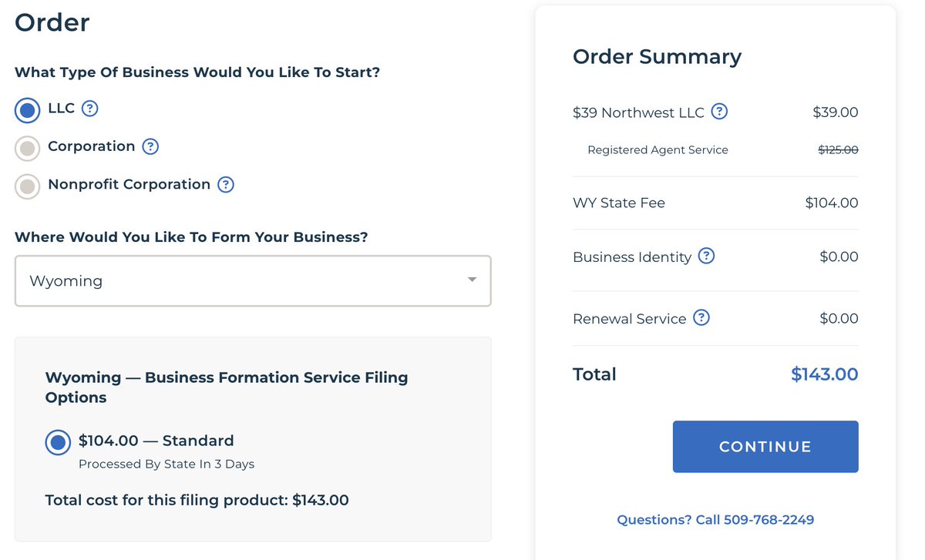The image size is (925, 560).
Task: Call the 509-768-2249 questions link
Action: (715, 520)
